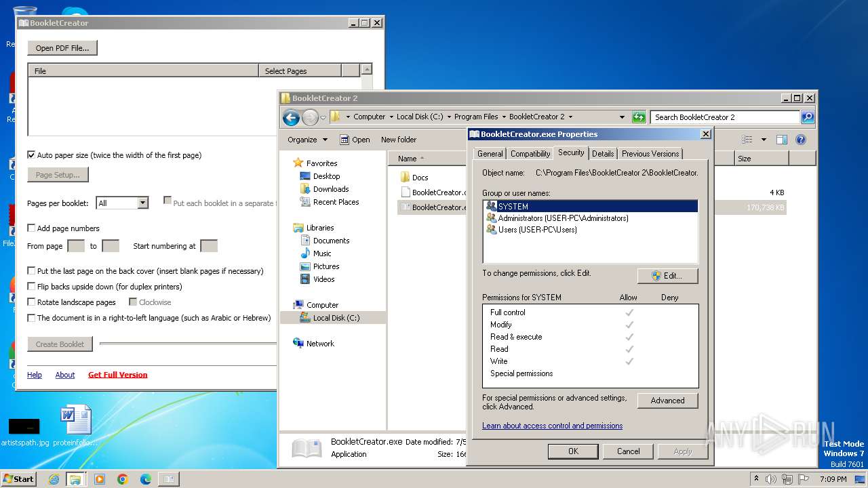Viewport: 868px width, 488px height.
Task: Open Videos library in navigation pane
Action: pyautogui.click(x=317, y=279)
